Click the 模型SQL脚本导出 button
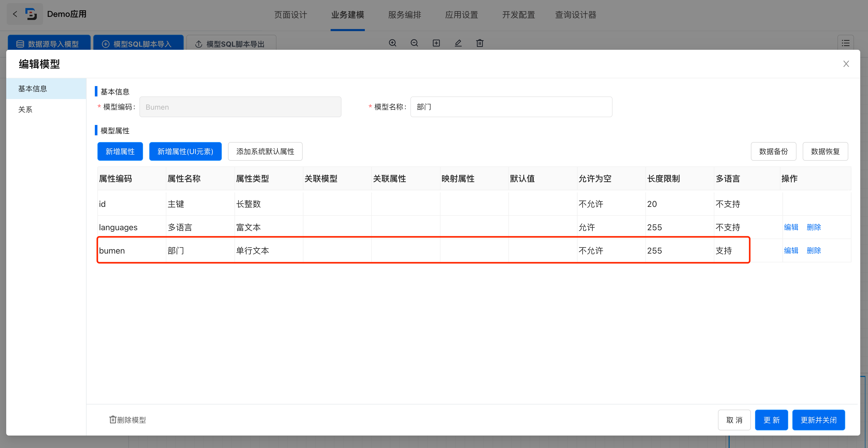The width and height of the screenshot is (868, 448). [x=231, y=43]
